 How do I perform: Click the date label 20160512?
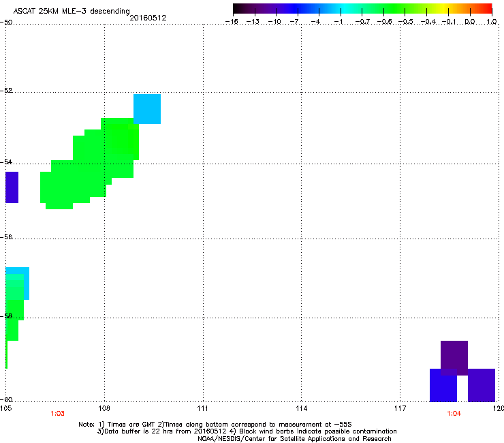[x=148, y=18]
